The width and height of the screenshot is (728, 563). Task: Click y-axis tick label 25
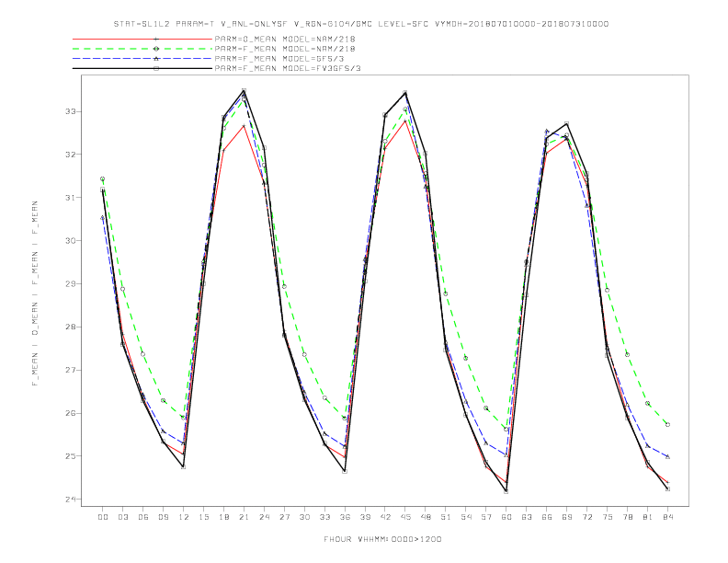coord(71,456)
